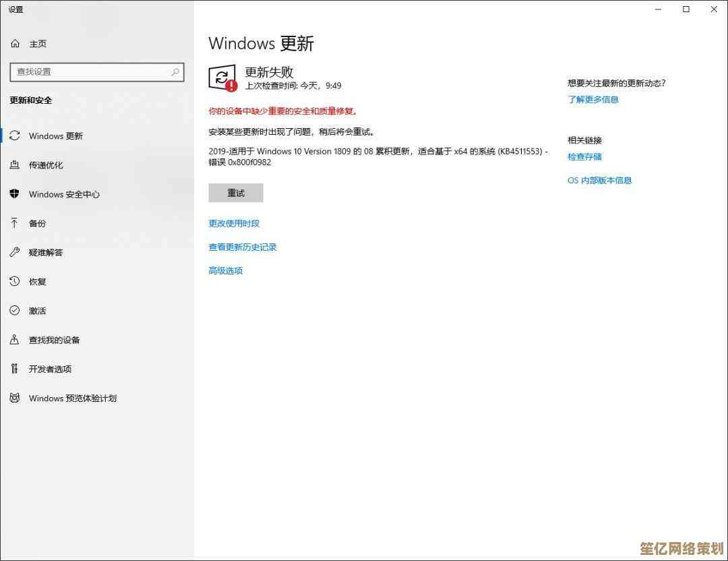Click the Backup arrow icon

pos(15,223)
